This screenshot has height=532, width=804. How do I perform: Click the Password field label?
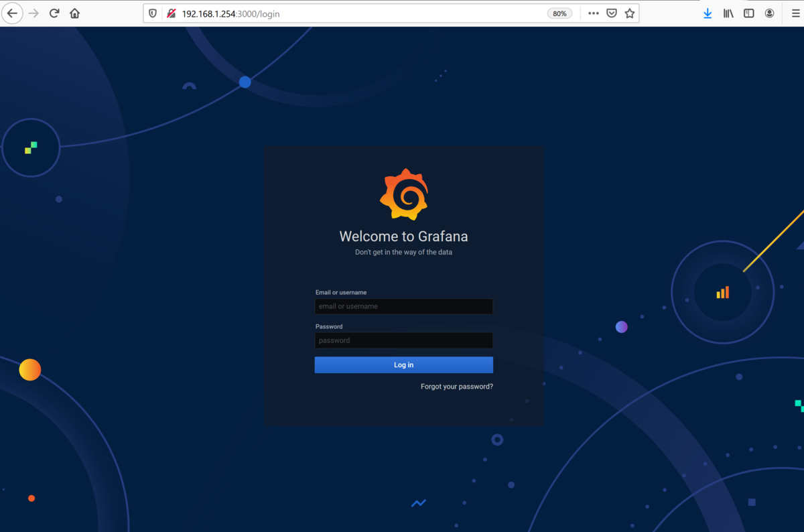click(x=329, y=326)
